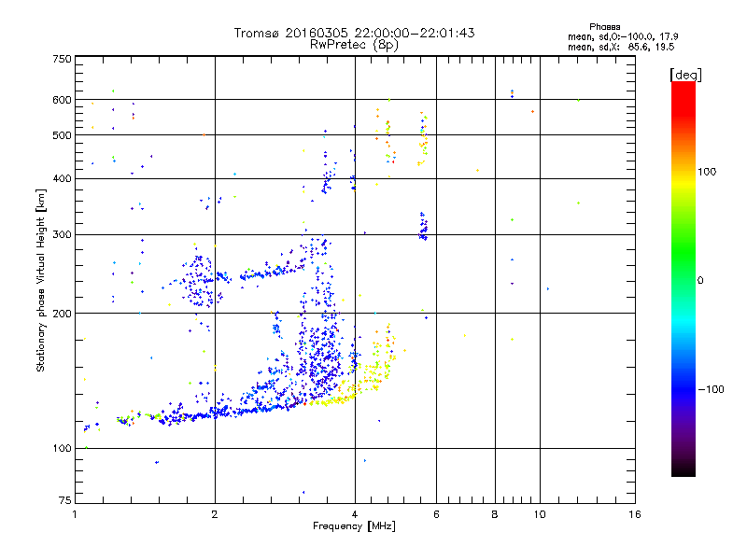
Task: Click the 'Phases' heading text
Action: 604,27
